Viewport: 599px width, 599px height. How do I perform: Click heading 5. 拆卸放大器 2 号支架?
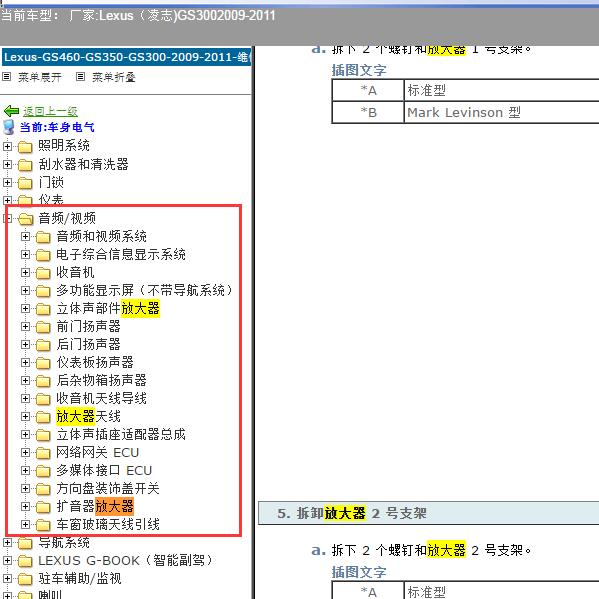351,513
